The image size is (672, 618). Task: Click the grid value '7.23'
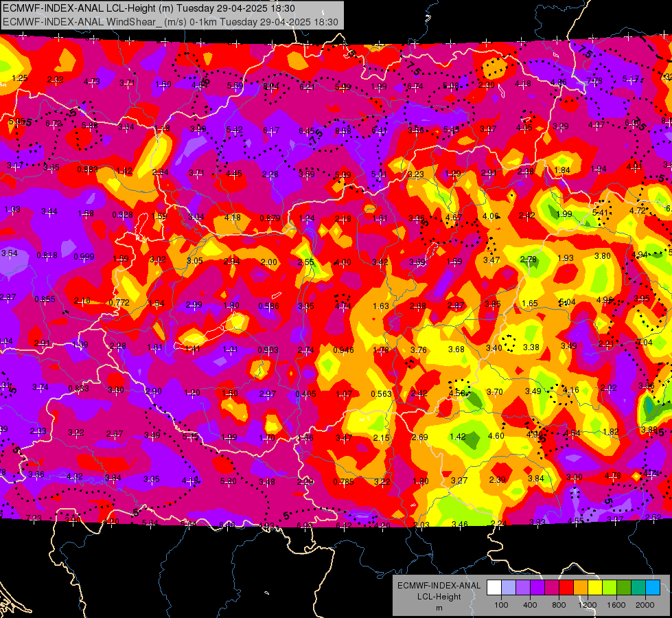pos(34,518)
